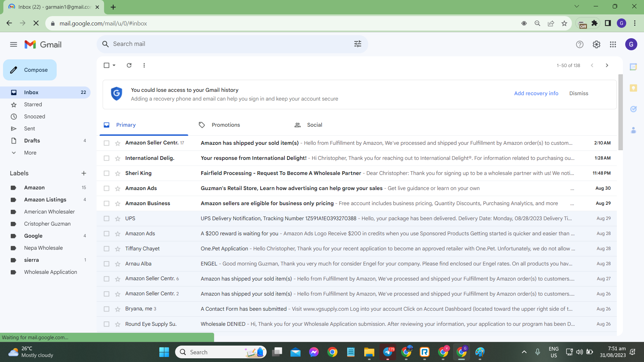The height and width of the screenshot is (362, 644).
Task: Check the Arnau Alba email checkbox
Action: tap(106, 264)
